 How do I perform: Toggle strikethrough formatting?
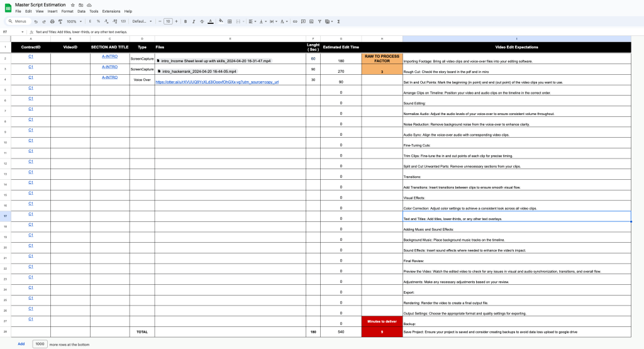(x=202, y=21)
